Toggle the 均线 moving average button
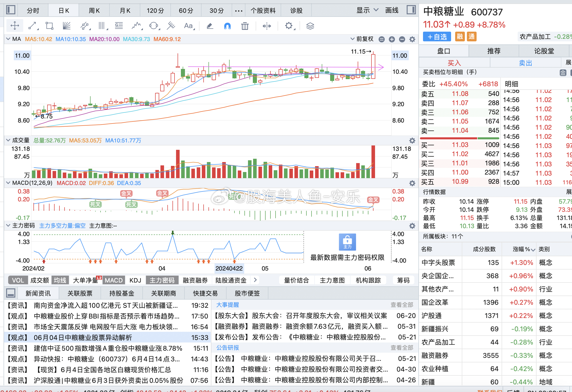 (60, 280)
